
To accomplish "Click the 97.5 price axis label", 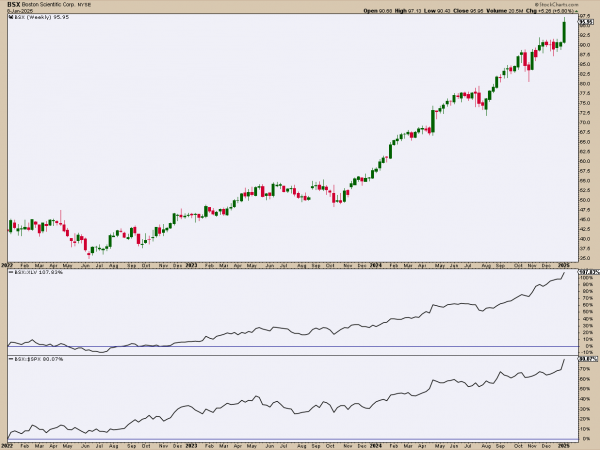I will (584, 16).
